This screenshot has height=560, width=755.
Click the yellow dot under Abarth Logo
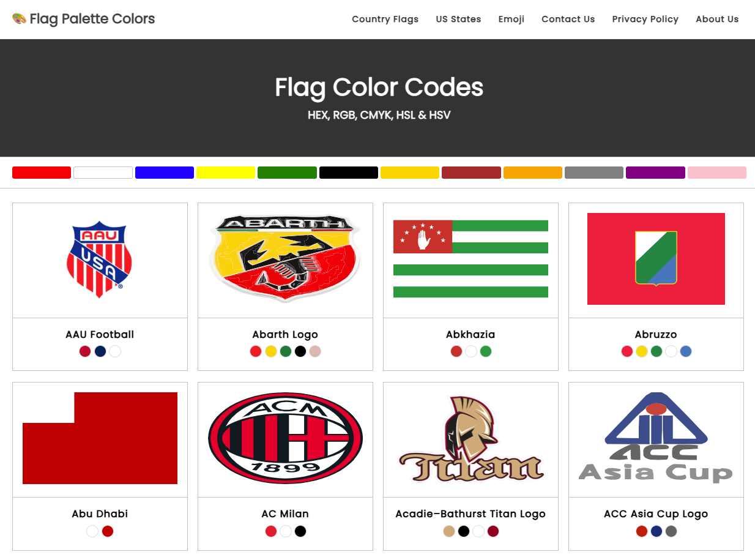(270, 351)
